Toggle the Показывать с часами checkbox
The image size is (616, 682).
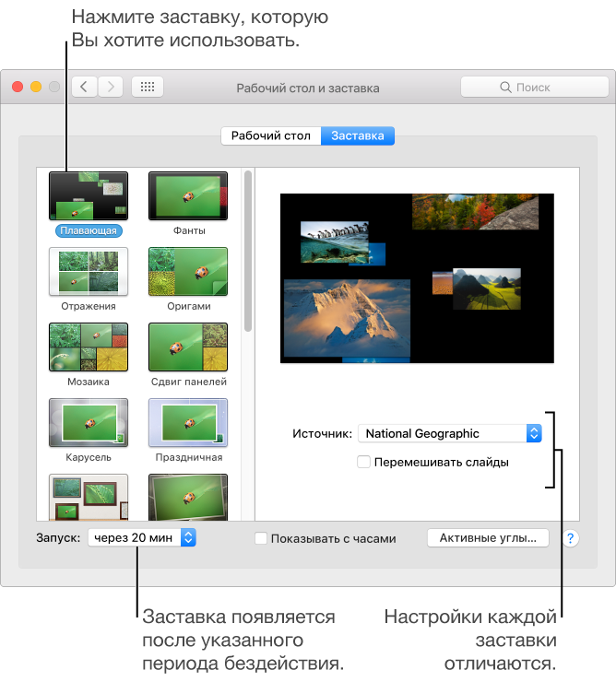(x=261, y=538)
